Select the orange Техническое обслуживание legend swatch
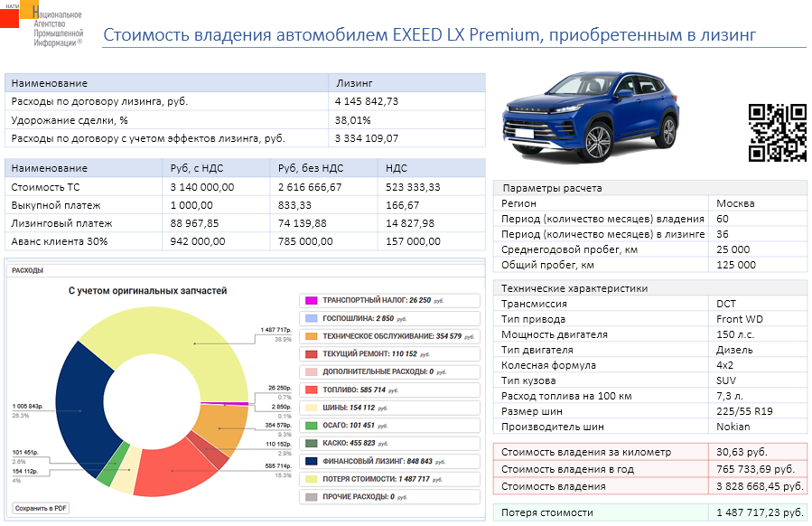812x526 pixels. 311,336
